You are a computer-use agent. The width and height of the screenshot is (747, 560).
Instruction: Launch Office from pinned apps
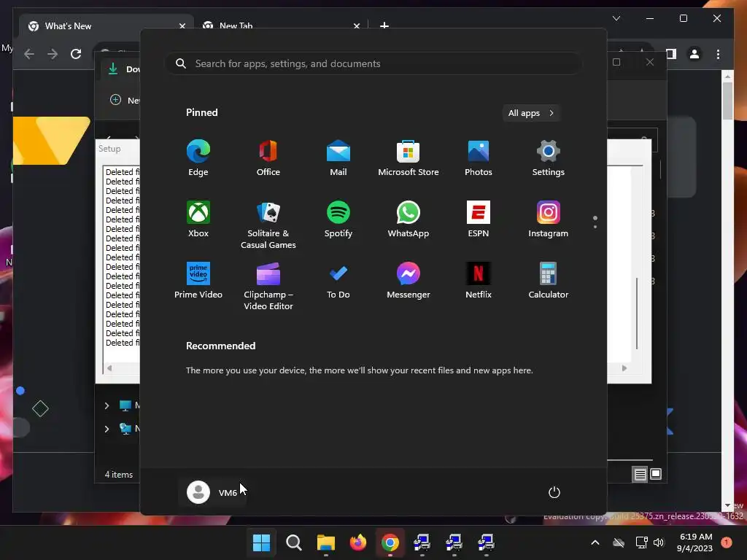click(268, 158)
